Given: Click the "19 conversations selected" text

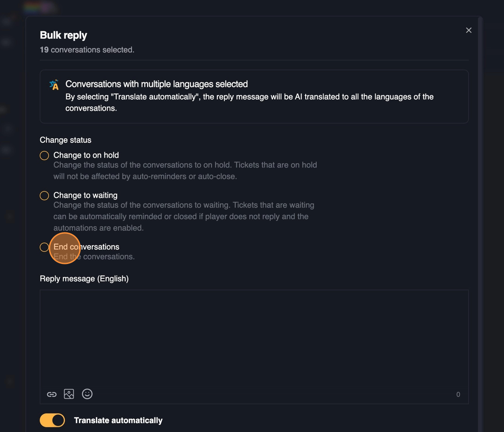Looking at the screenshot, I should [x=87, y=50].
